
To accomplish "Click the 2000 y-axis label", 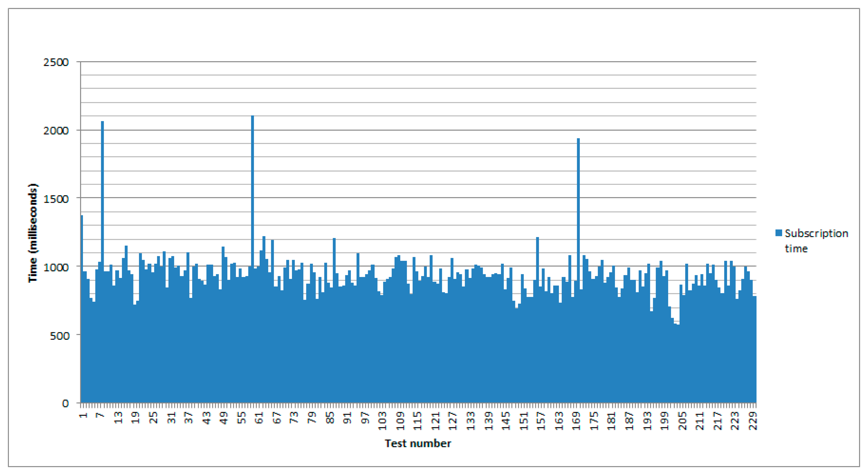I will coord(56,131).
